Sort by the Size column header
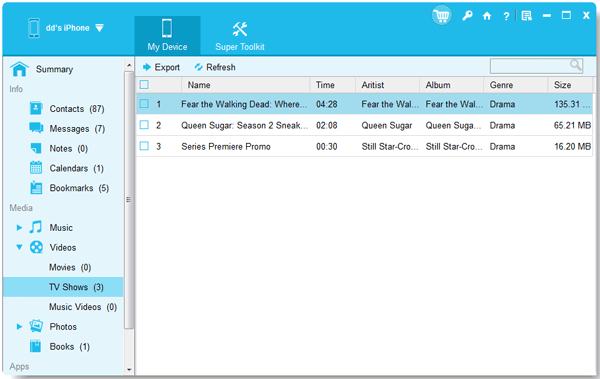600x379 pixels. [570, 85]
